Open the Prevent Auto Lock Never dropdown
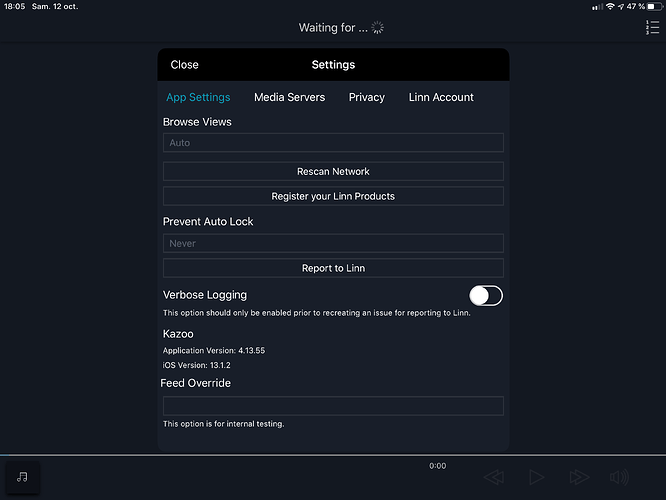666x500 pixels. (x=333, y=243)
